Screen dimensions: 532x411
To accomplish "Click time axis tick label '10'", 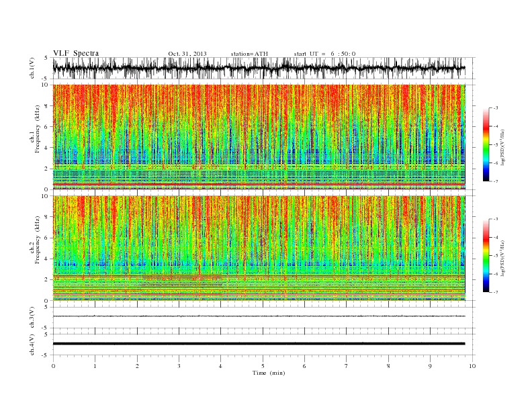I will [472, 366].
